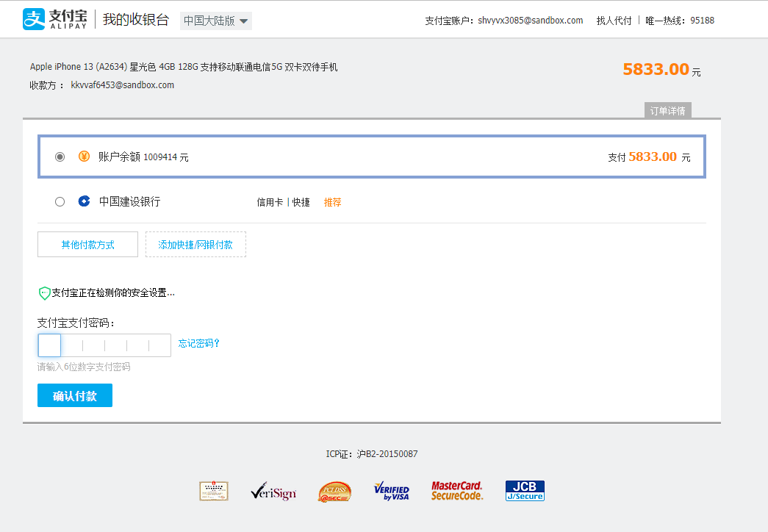Click the PCI DSS security badge
768x532 pixels.
point(334,492)
